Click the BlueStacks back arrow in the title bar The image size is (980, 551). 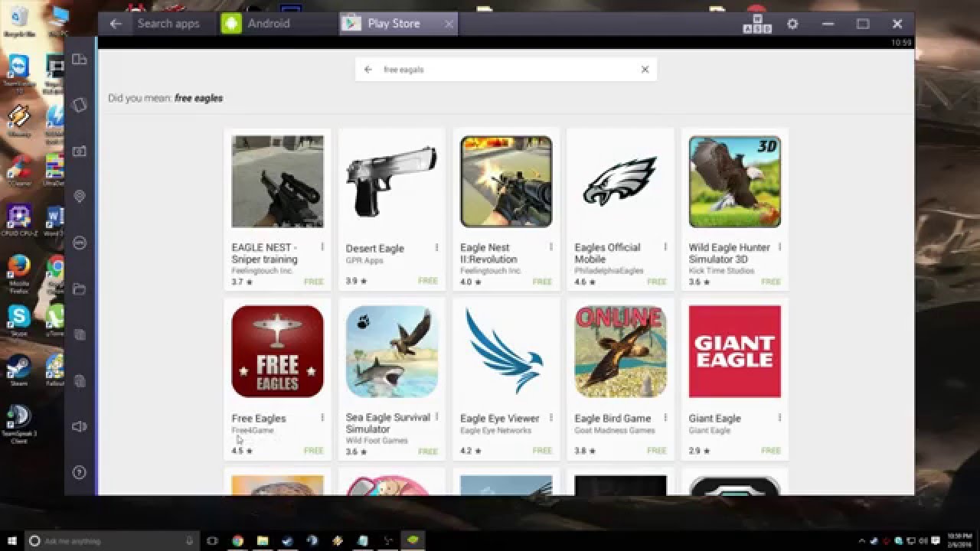pyautogui.click(x=116, y=24)
